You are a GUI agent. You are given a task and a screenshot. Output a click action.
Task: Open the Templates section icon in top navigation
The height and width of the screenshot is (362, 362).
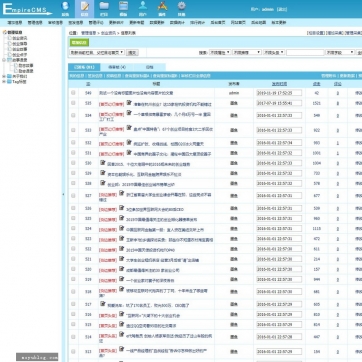pyautogui.click(x=123, y=6)
